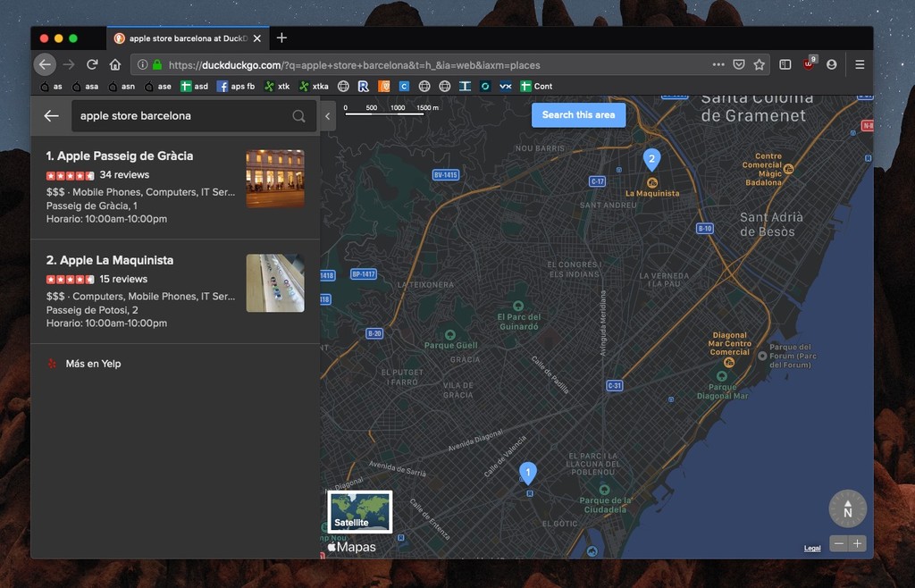Zoom in the map with plus
This screenshot has height=588, width=915.
point(857,543)
